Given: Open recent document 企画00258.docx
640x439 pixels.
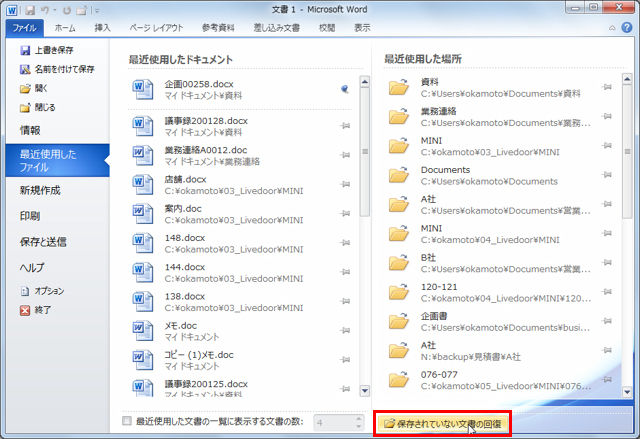Looking at the screenshot, I should (241, 89).
